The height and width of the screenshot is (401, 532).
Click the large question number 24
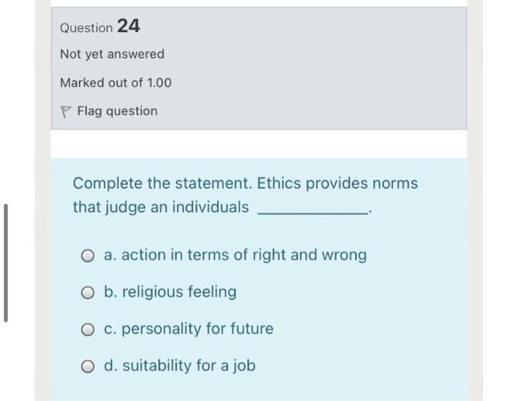pos(128,26)
